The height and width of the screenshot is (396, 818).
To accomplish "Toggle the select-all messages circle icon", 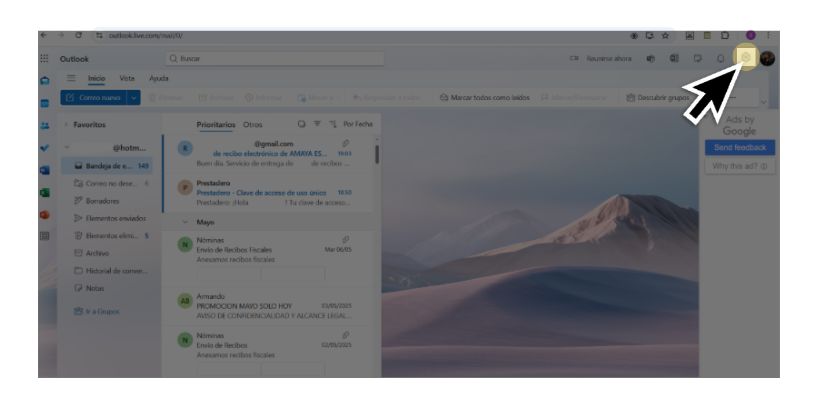I will click(301, 124).
